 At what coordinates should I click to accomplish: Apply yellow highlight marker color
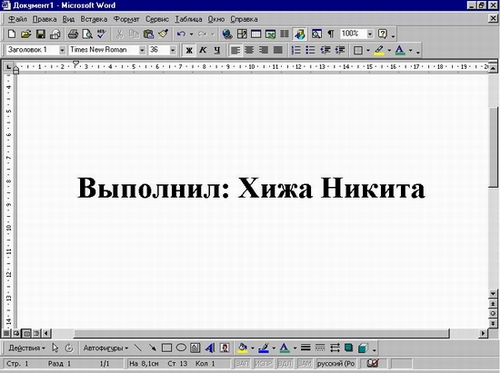(379, 50)
